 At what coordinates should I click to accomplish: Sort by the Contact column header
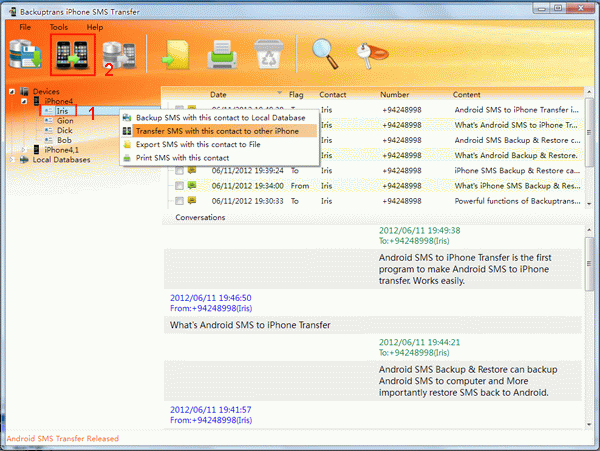[x=333, y=94]
